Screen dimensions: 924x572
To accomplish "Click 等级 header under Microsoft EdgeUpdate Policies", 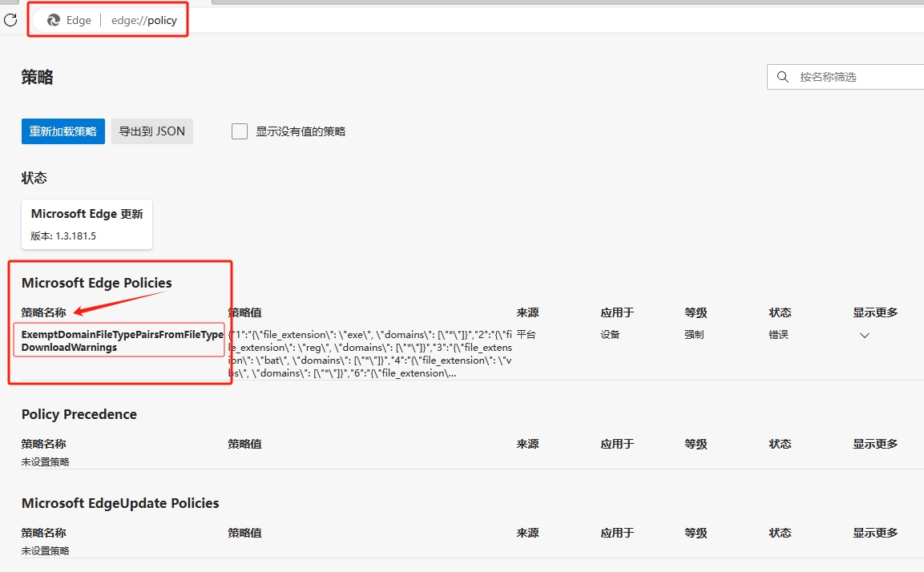I will pyautogui.click(x=696, y=533).
